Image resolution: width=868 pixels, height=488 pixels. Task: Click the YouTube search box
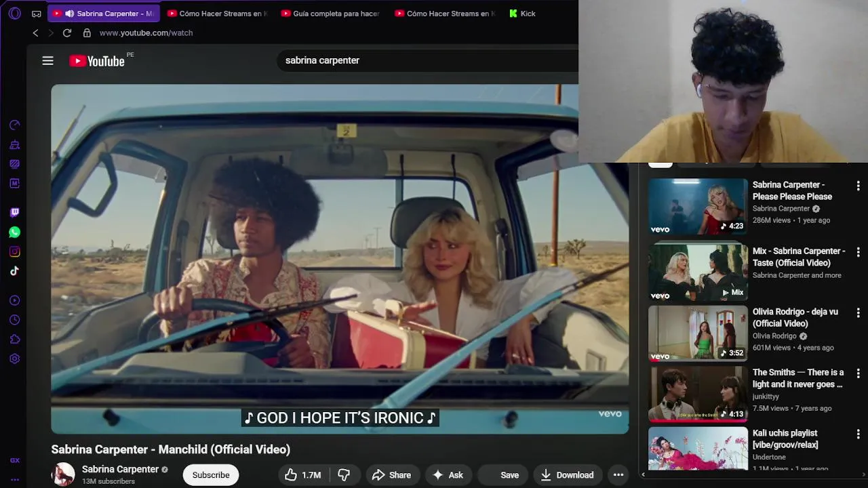click(427, 60)
